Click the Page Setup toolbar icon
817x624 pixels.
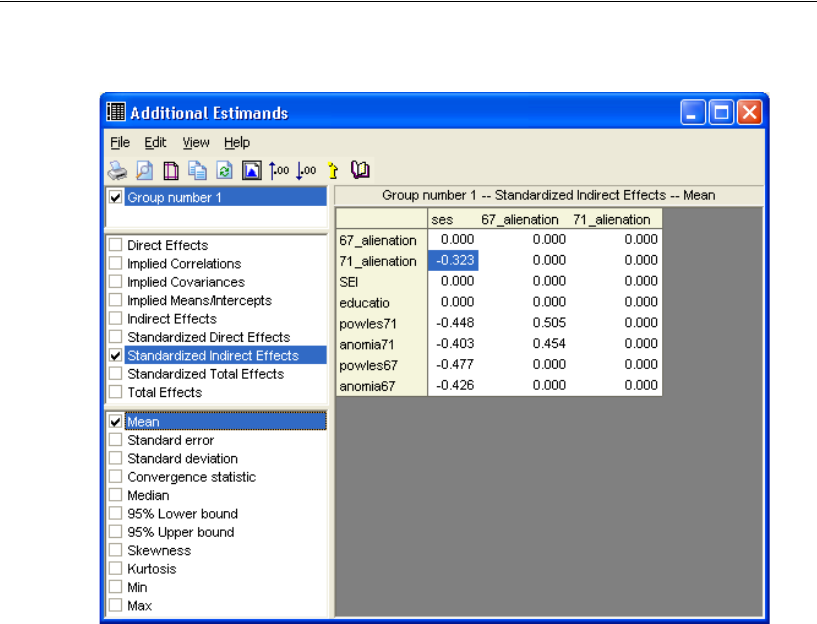click(x=171, y=170)
